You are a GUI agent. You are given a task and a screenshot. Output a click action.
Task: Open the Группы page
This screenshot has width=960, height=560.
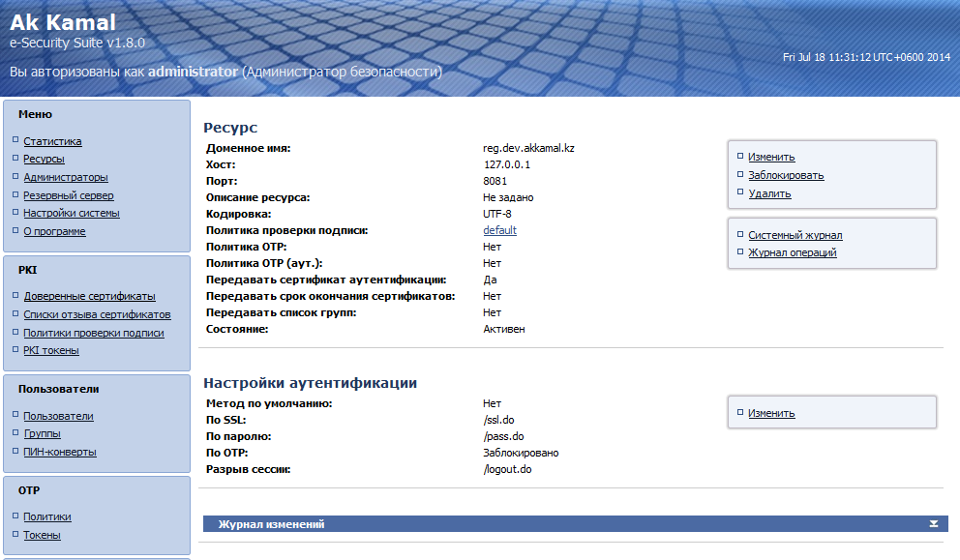43,434
